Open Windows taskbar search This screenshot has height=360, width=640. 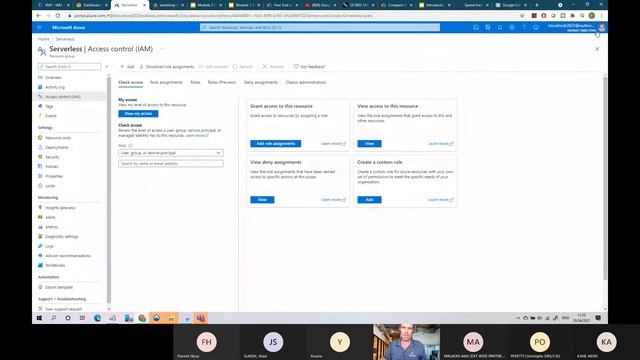point(53,318)
